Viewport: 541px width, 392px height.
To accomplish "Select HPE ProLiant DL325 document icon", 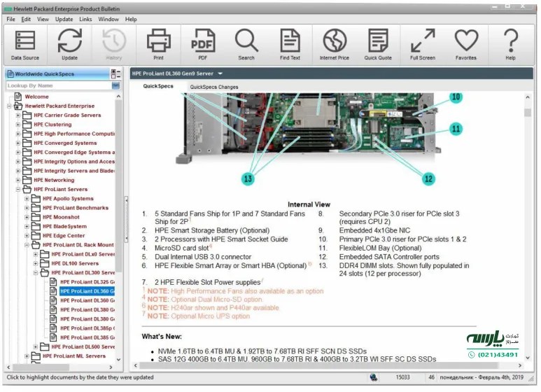I will [53, 281].
